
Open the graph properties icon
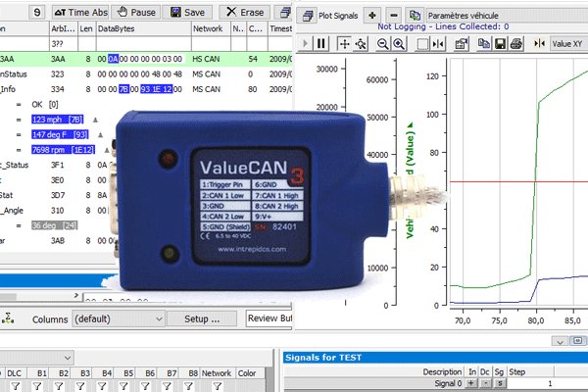[x=462, y=44]
